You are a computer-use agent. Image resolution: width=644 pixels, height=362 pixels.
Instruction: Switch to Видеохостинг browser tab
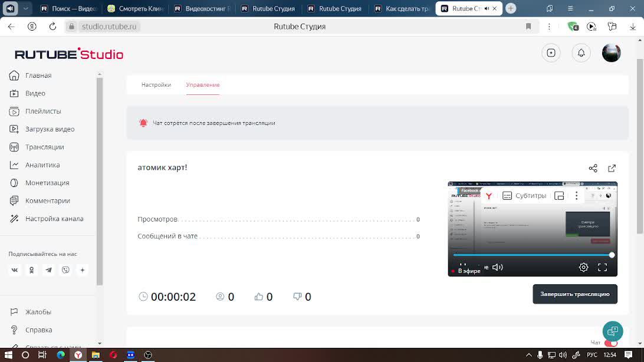[x=202, y=9]
